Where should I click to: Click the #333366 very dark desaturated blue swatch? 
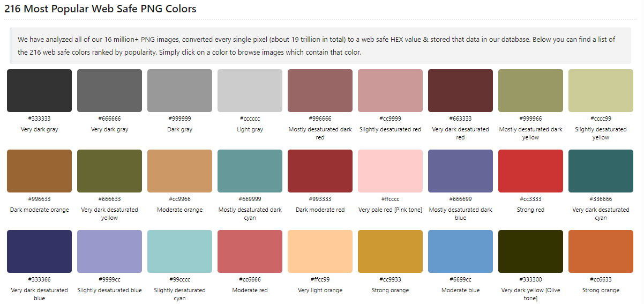(39, 251)
